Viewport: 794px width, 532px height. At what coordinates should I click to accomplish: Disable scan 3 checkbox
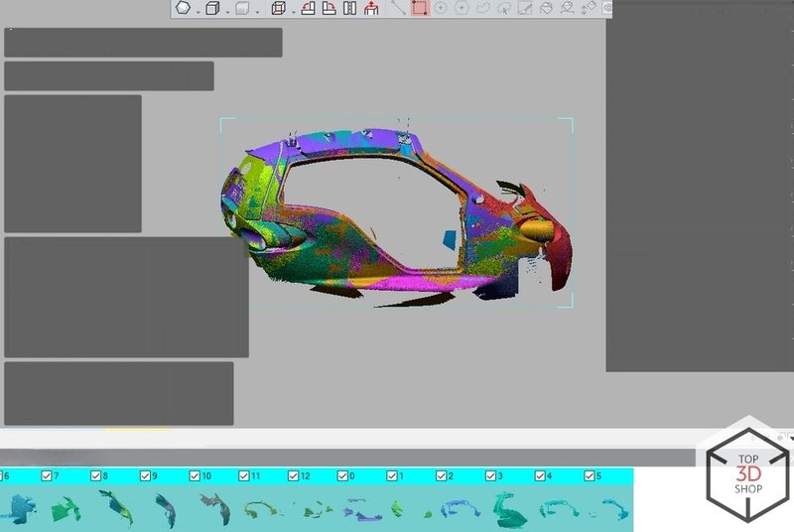pos(490,477)
